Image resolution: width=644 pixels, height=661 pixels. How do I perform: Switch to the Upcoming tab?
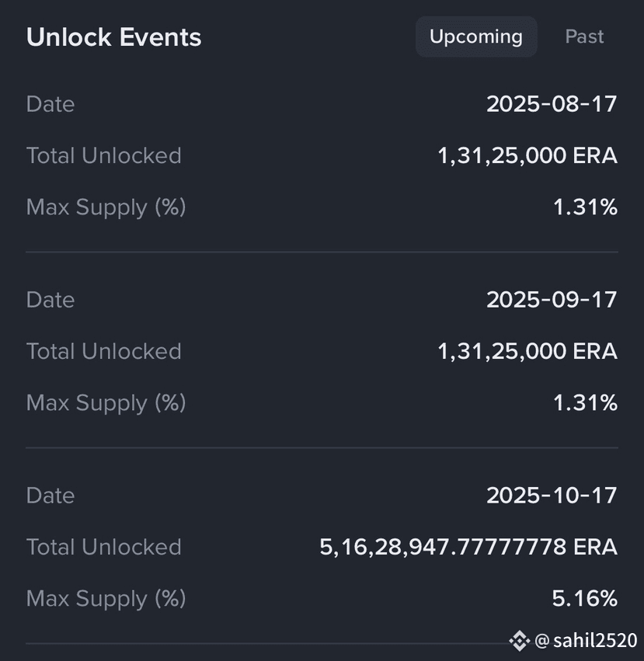[x=476, y=37]
